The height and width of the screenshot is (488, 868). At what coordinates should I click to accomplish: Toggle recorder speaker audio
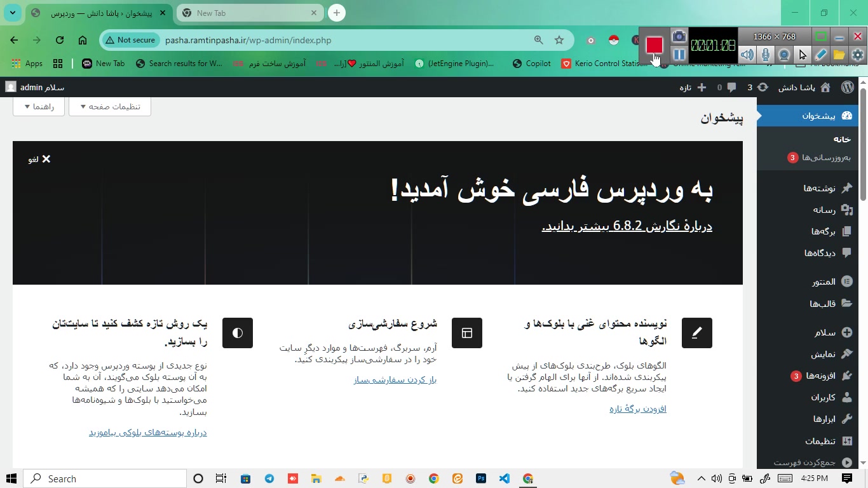coord(747,55)
